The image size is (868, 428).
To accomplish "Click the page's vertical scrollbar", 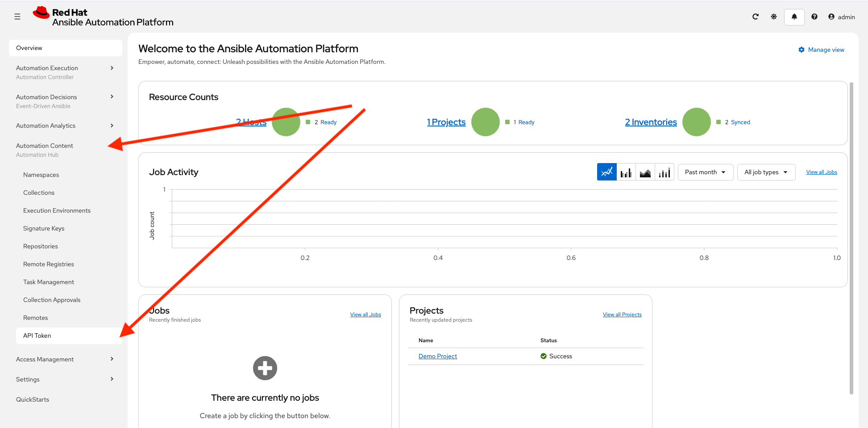I will click(851, 237).
